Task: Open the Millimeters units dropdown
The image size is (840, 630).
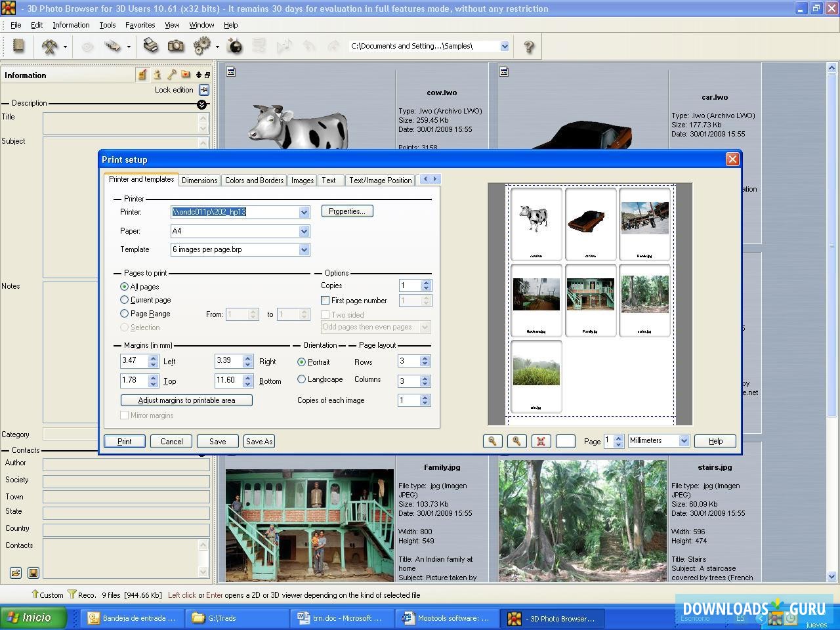Action: 684,440
